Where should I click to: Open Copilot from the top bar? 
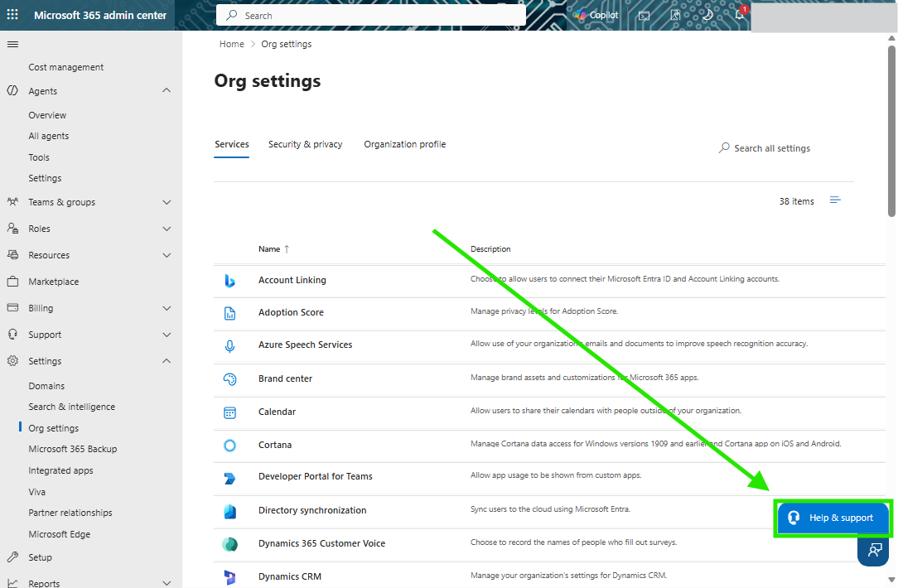point(596,16)
